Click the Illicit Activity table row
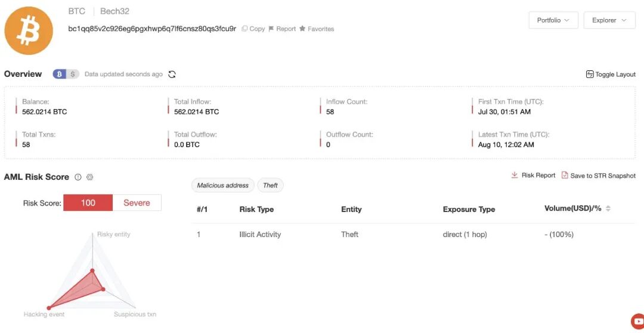644x333 pixels. [x=413, y=235]
